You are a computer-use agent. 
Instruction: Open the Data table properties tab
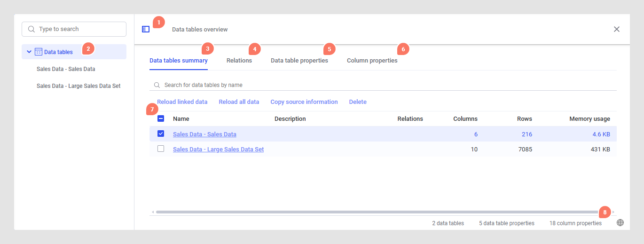pos(299,61)
